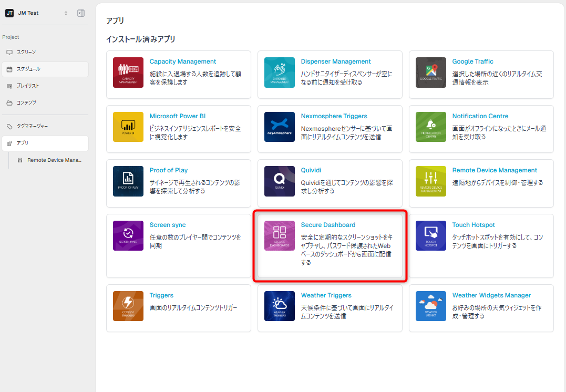This screenshot has width=566, height=392.
Task: Open Remote Device Mana... sub-item in sidebar
Action: point(49,160)
